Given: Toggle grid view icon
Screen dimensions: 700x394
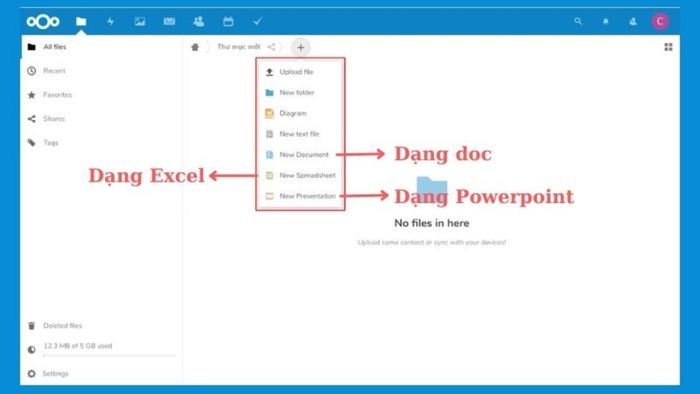Looking at the screenshot, I should click(x=668, y=47).
